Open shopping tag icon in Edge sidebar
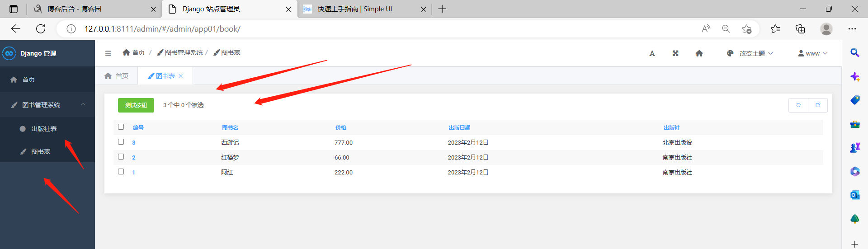Viewport: 868px width, 249px height. tap(854, 100)
